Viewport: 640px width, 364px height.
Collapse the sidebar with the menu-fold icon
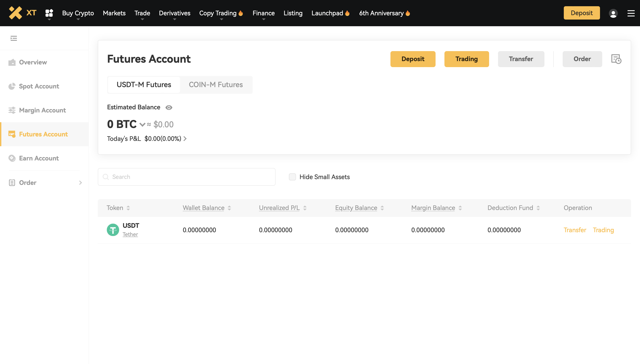(x=14, y=38)
